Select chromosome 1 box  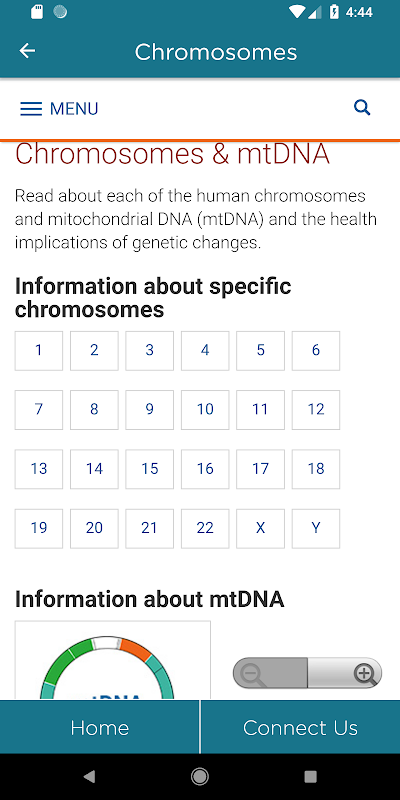(39, 351)
